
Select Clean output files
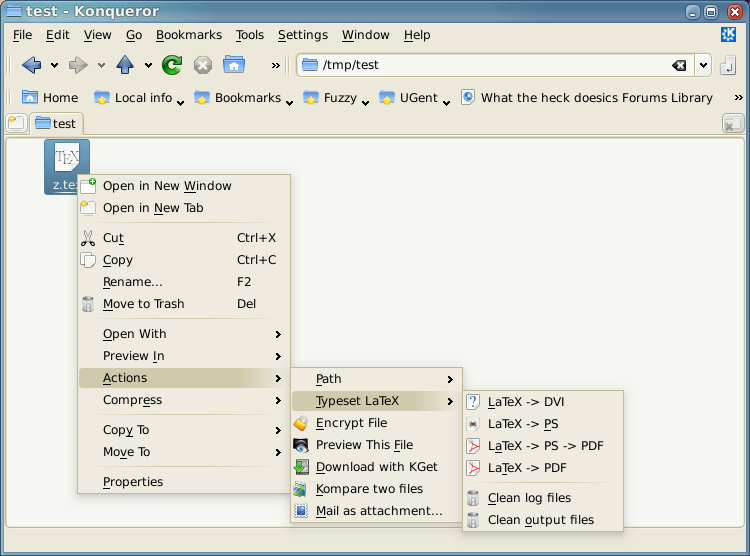[x=543, y=520]
